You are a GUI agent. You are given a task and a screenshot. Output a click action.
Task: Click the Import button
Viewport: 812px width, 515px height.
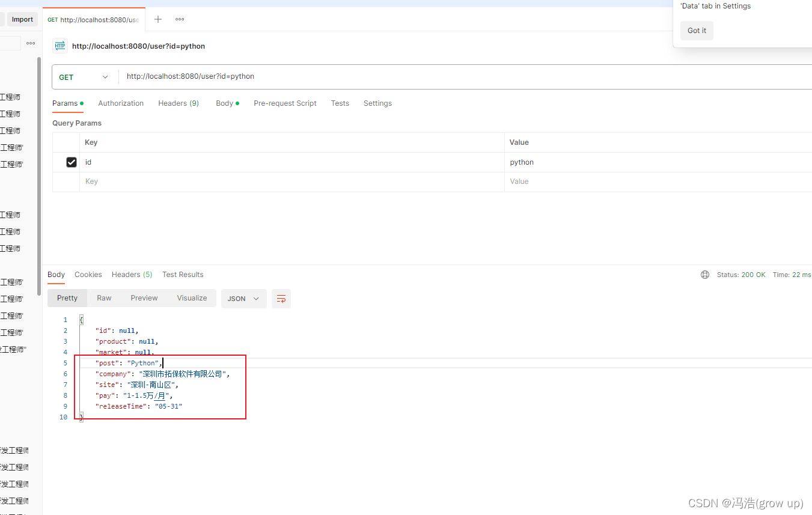click(22, 19)
